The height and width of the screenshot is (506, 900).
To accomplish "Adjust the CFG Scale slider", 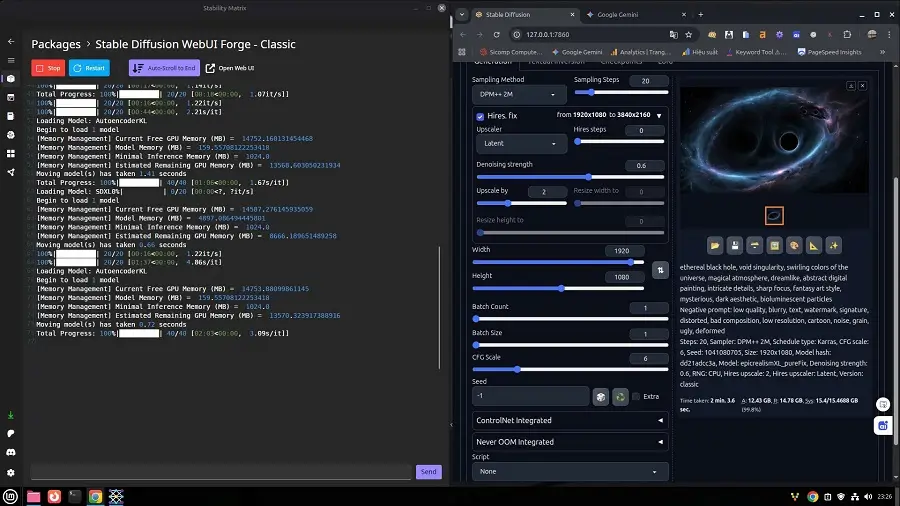I will (x=570, y=369).
